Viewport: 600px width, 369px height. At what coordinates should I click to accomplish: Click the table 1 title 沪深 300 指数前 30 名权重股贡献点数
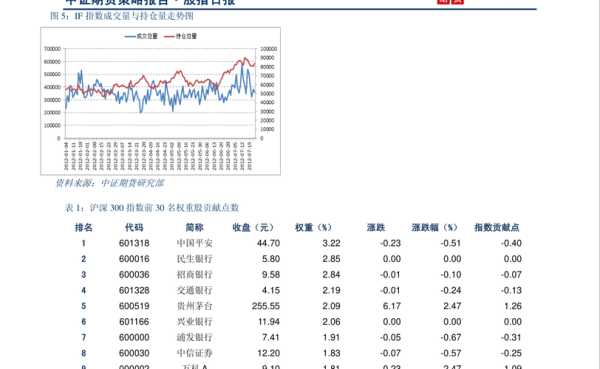point(152,208)
